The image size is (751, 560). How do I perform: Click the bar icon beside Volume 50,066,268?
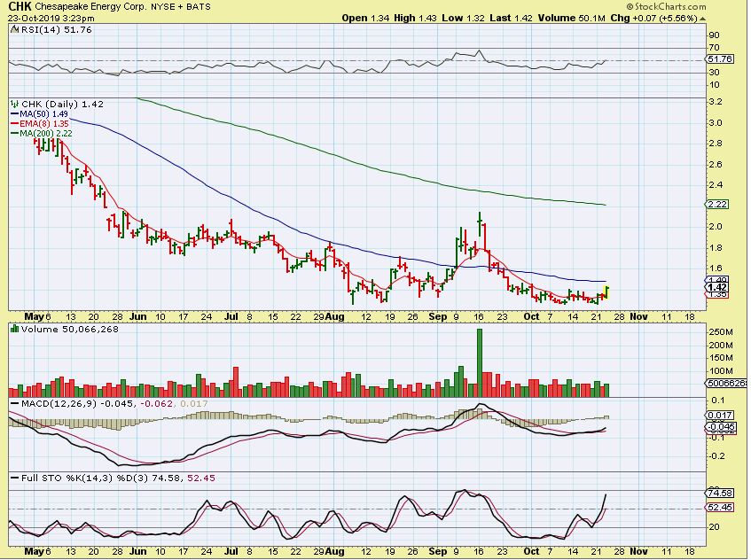click(x=15, y=330)
